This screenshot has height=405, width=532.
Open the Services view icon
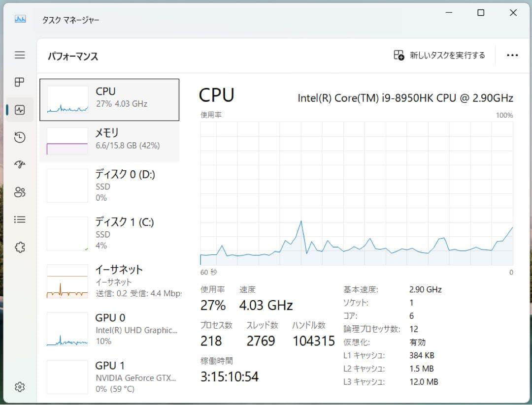(20, 247)
